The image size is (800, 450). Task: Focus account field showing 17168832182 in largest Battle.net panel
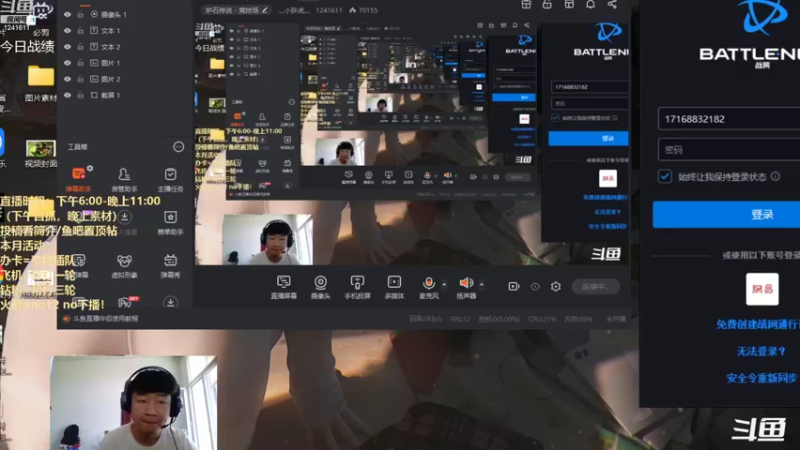729,119
